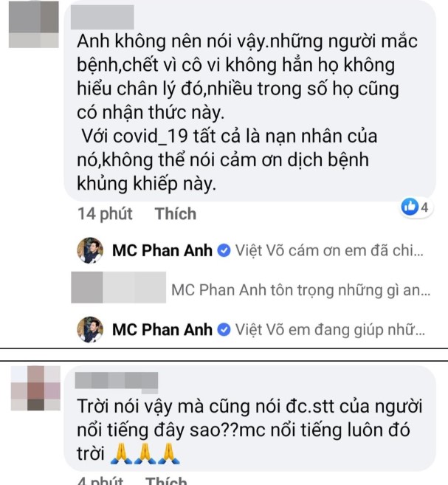
Task: Open MC Phan Anh name in first reply
Action: (x=162, y=250)
